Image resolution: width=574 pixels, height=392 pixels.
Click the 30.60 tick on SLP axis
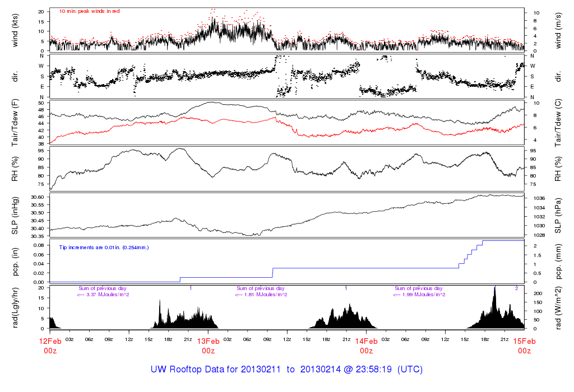(x=38, y=197)
